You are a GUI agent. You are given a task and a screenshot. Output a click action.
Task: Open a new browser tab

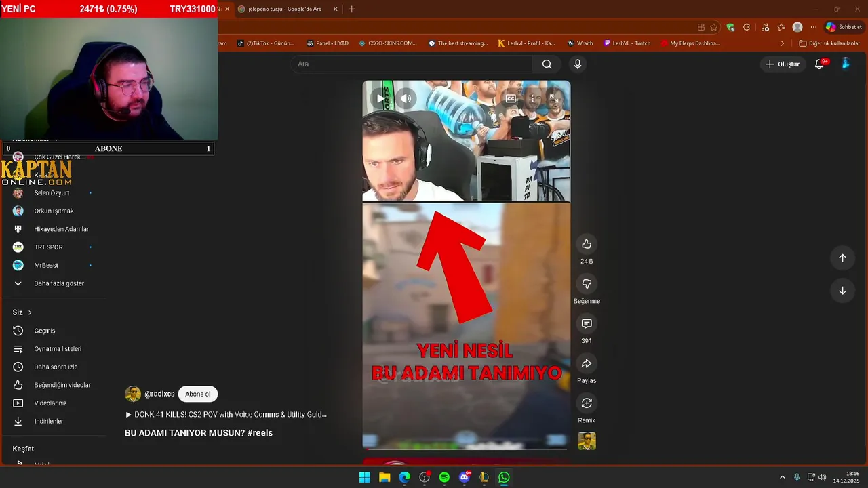pos(351,9)
